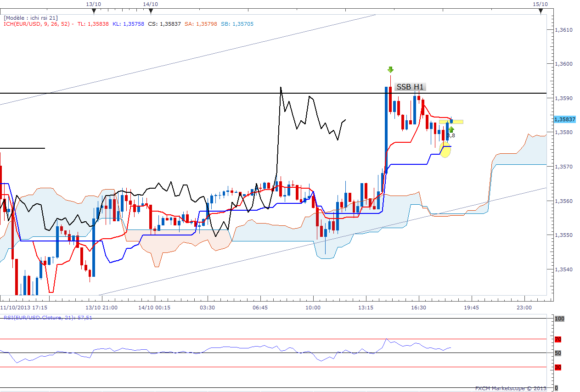Viewport: 580px width, 392px height.
Task: Click the RSI 50 level label
Action: [558, 353]
